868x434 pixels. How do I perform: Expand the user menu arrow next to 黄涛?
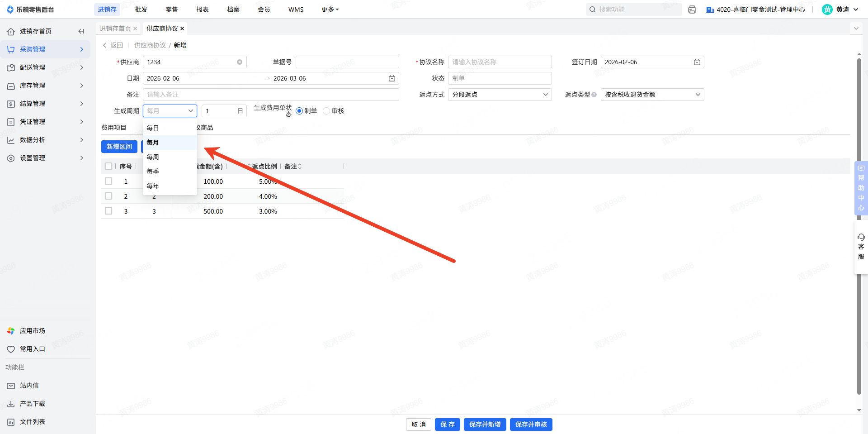(856, 10)
